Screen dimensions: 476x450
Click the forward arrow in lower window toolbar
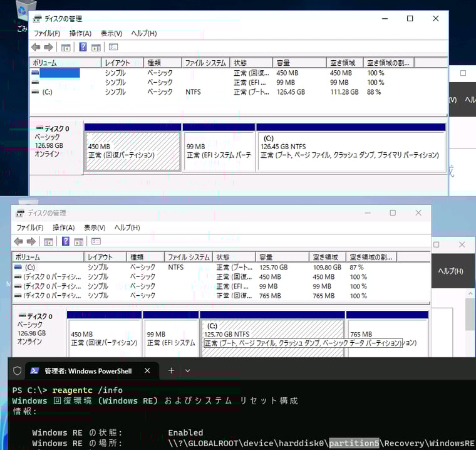31,241
